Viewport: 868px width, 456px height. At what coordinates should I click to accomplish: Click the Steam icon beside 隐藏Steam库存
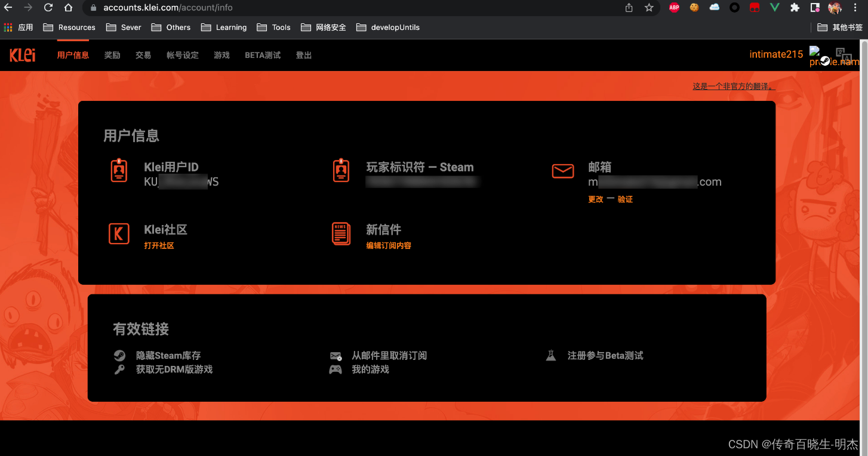[119, 356]
